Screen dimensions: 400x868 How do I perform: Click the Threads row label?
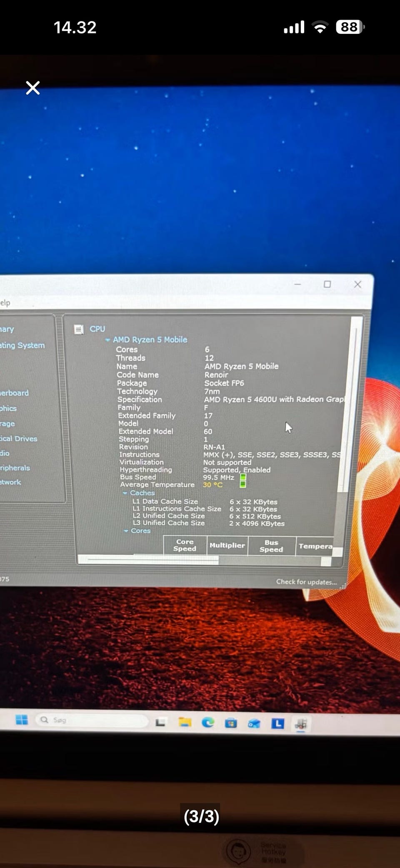click(130, 358)
